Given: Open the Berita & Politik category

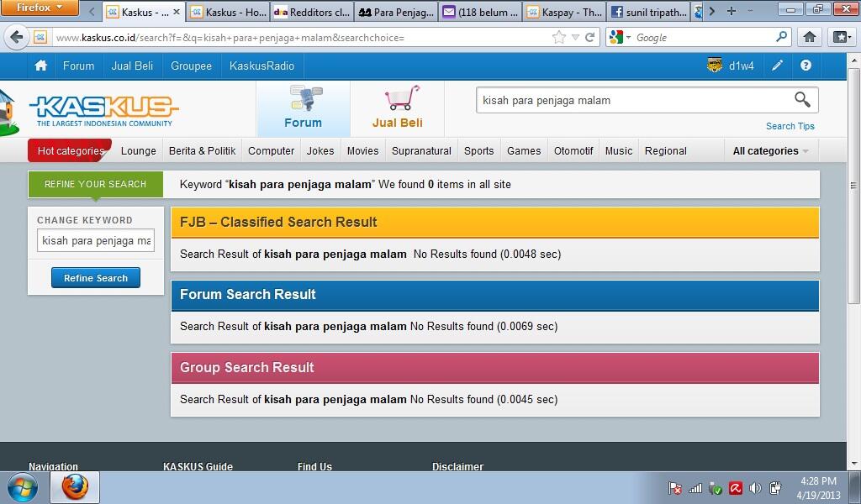Looking at the screenshot, I should pos(202,151).
